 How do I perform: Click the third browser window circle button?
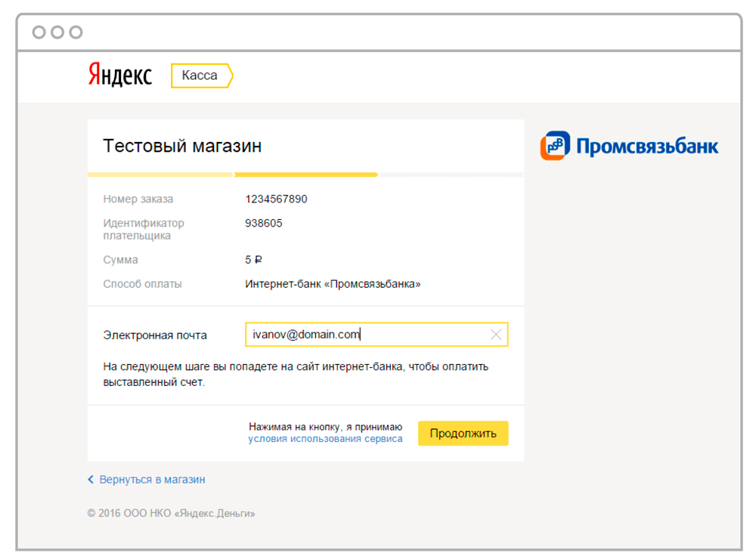click(76, 32)
